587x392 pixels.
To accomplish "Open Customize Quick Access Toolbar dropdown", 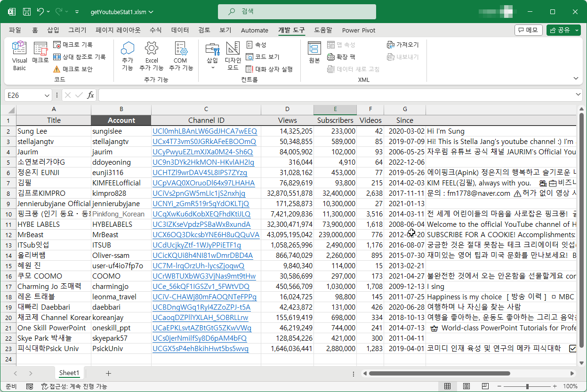I will click(x=77, y=12).
